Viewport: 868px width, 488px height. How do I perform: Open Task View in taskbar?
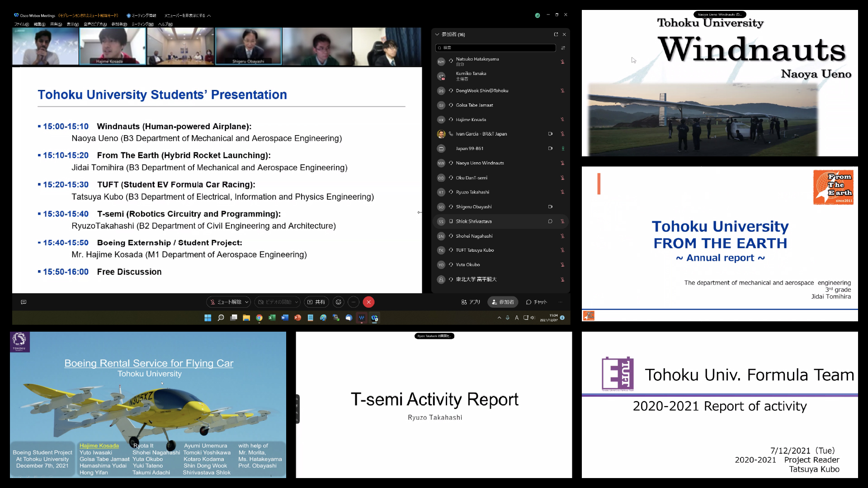(234, 318)
